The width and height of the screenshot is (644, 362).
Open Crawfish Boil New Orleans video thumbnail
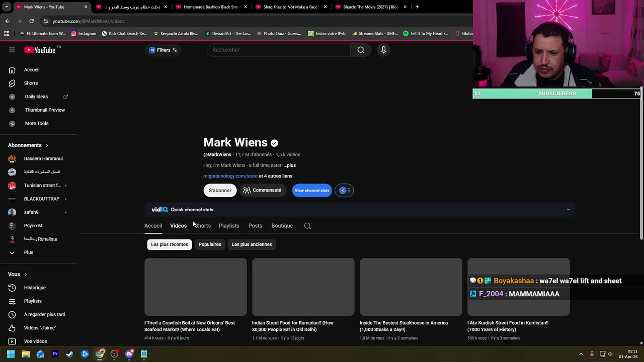pyautogui.click(x=196, y=287)
